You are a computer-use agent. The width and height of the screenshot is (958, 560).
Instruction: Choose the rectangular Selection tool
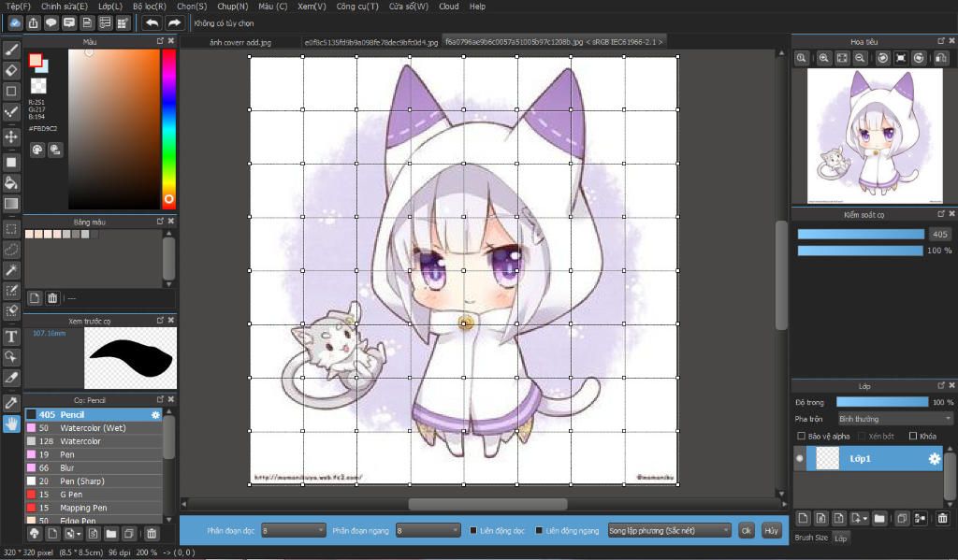(11, 229)
